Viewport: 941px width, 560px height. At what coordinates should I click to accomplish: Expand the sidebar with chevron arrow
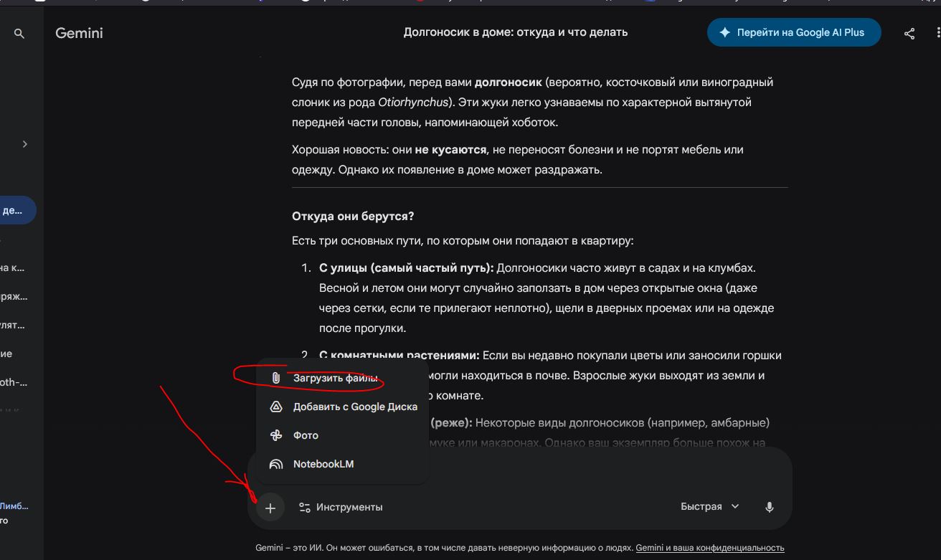(25, 144)
